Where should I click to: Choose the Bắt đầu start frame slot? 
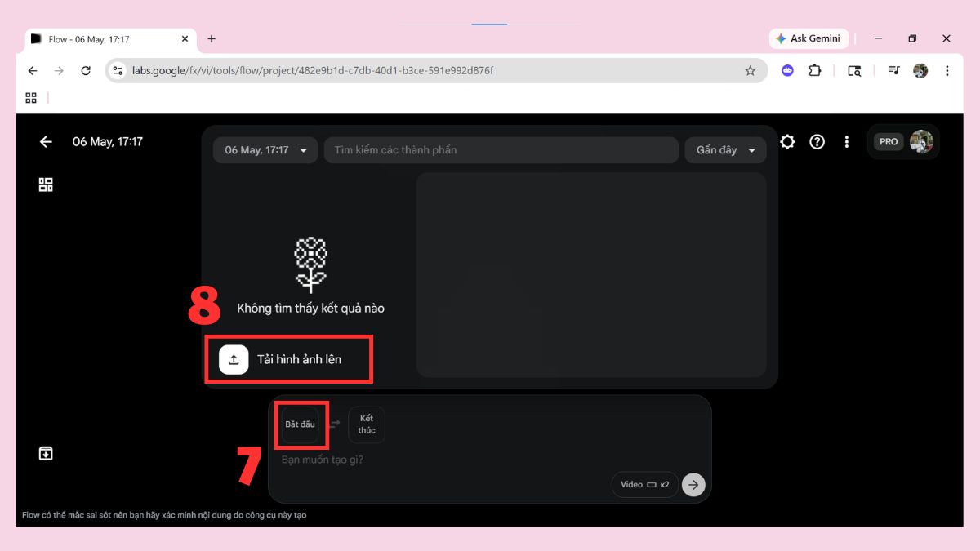click(x=300, y=424)
